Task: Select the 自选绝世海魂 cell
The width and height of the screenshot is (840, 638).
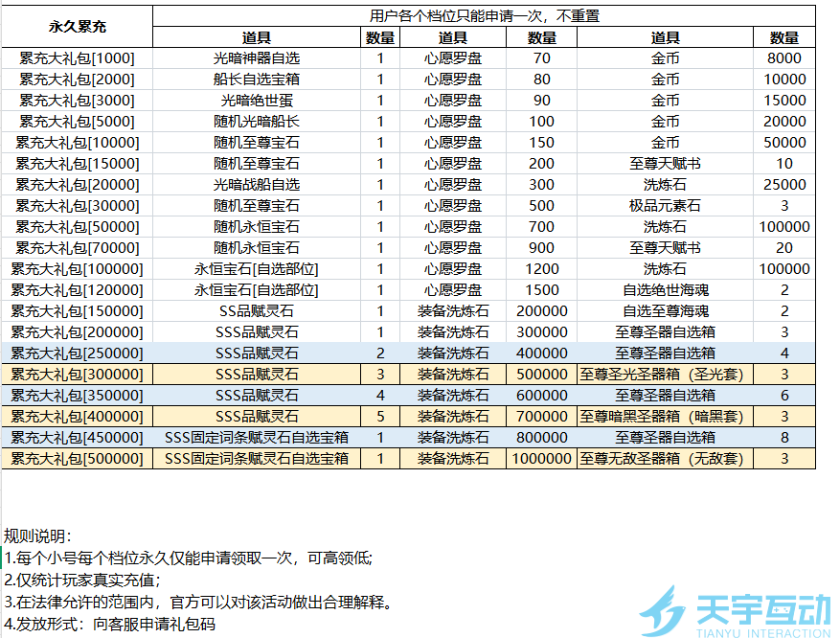Action: coord(665,290)
